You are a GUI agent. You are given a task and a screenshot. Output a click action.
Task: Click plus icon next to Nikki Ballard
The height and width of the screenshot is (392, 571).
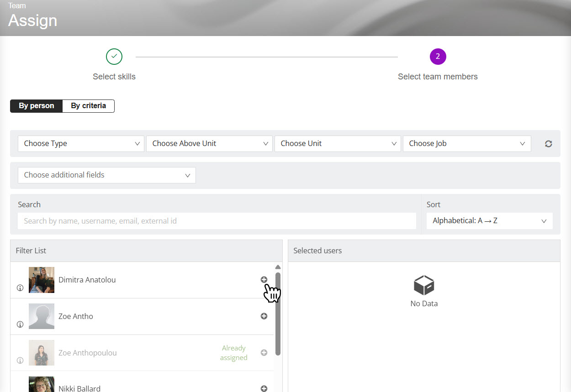pyautogui.click(x=264, y=388)
